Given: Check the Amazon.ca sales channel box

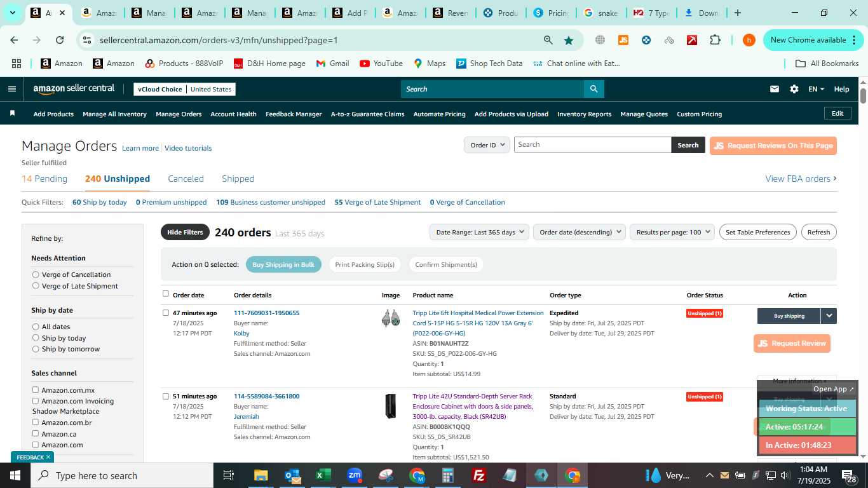Looking at the screenshot, I should tap(36, 433).
